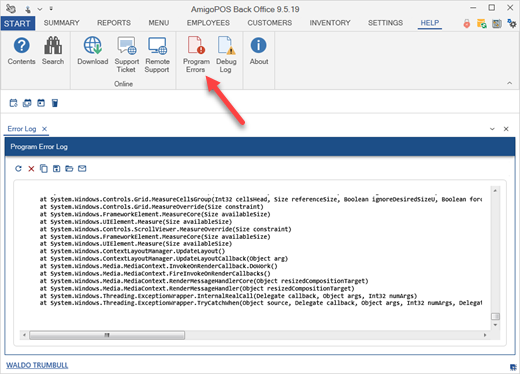Create a Support Ticket
The image size is (520, 375).
127,55
